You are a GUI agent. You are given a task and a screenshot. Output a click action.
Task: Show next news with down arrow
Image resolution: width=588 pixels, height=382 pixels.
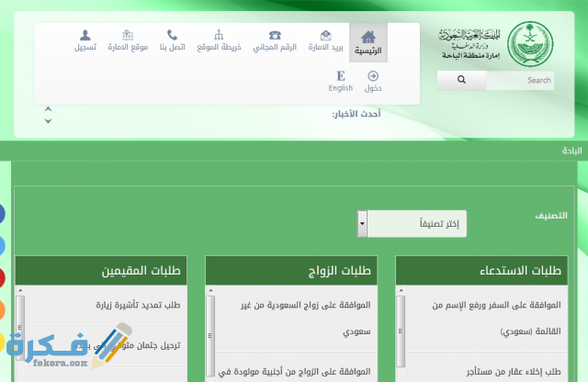[48, 121]
